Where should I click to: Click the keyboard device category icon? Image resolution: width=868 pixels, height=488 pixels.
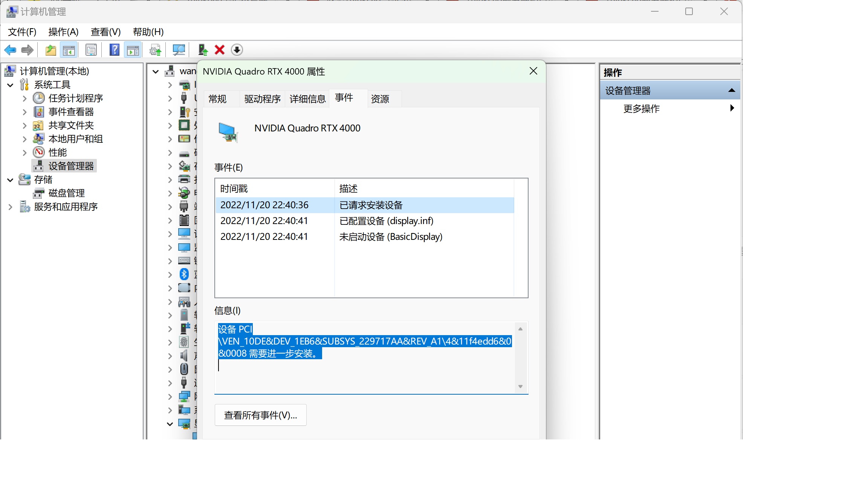[184, 261]
